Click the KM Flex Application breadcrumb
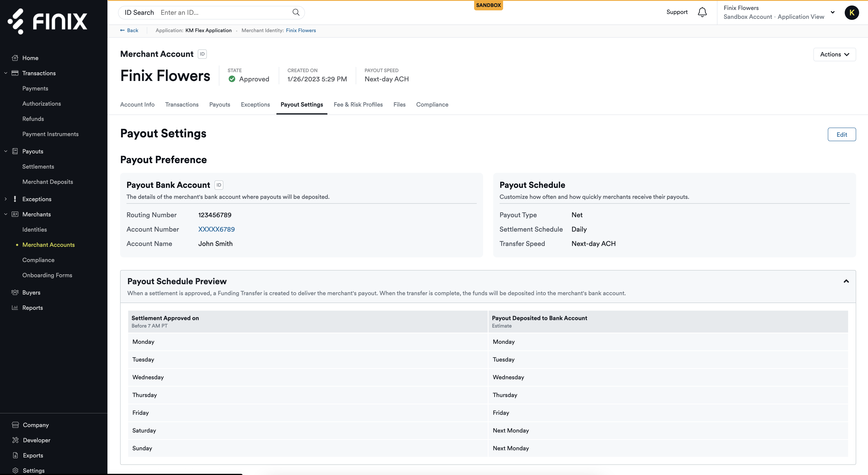Viewport: 868px width, 475px height. tap(208, 30)
